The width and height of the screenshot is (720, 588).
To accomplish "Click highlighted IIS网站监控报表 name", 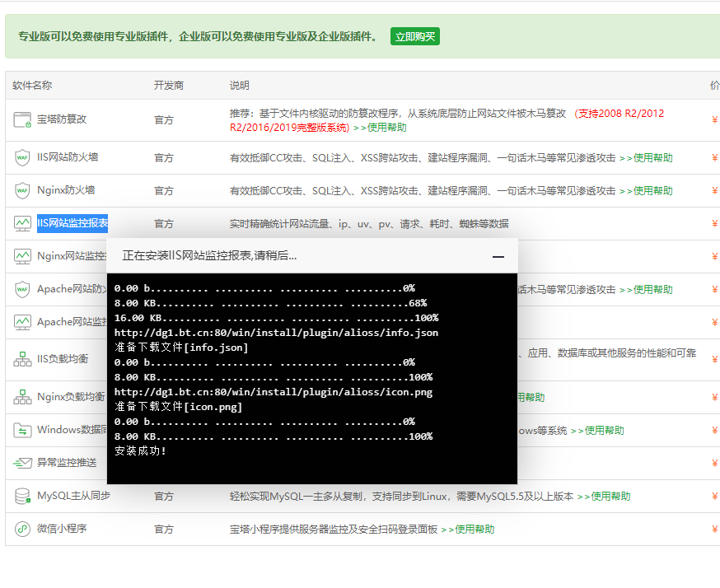I will click(x=72, y=223).
